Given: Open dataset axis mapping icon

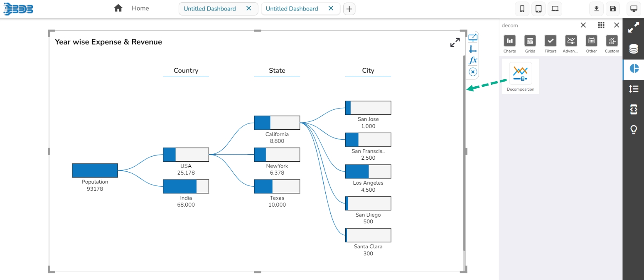Looking at the screenshot, I should click(473, 49).
